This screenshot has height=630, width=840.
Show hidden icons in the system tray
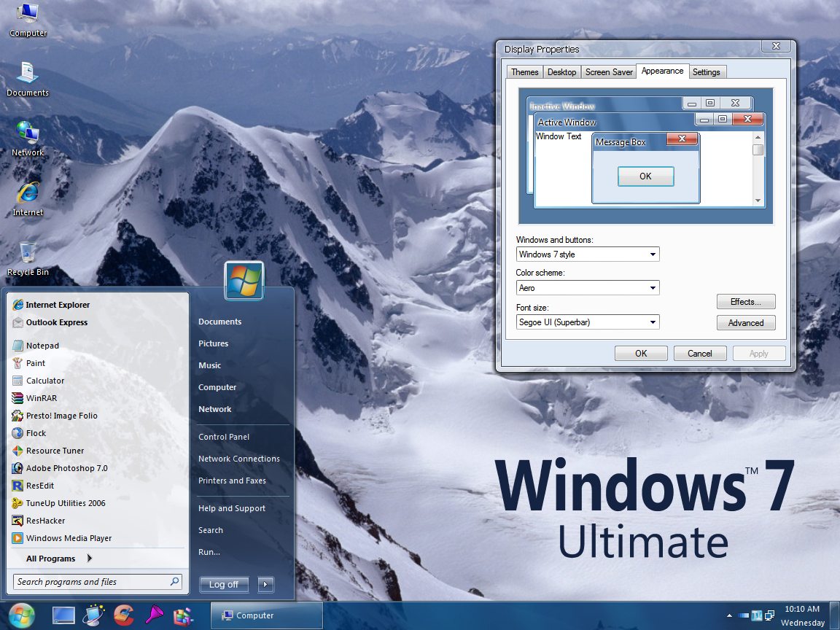[x=729, y=615]
